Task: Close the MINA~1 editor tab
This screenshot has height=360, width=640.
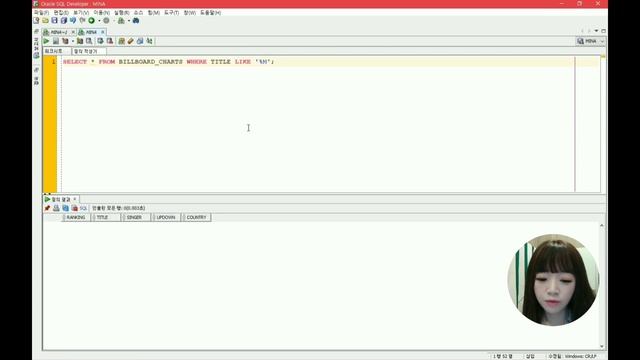Action: [73, 32]
